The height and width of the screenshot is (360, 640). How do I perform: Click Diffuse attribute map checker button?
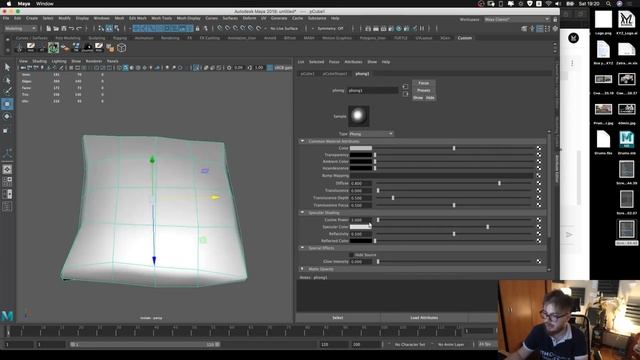[539, 183]
